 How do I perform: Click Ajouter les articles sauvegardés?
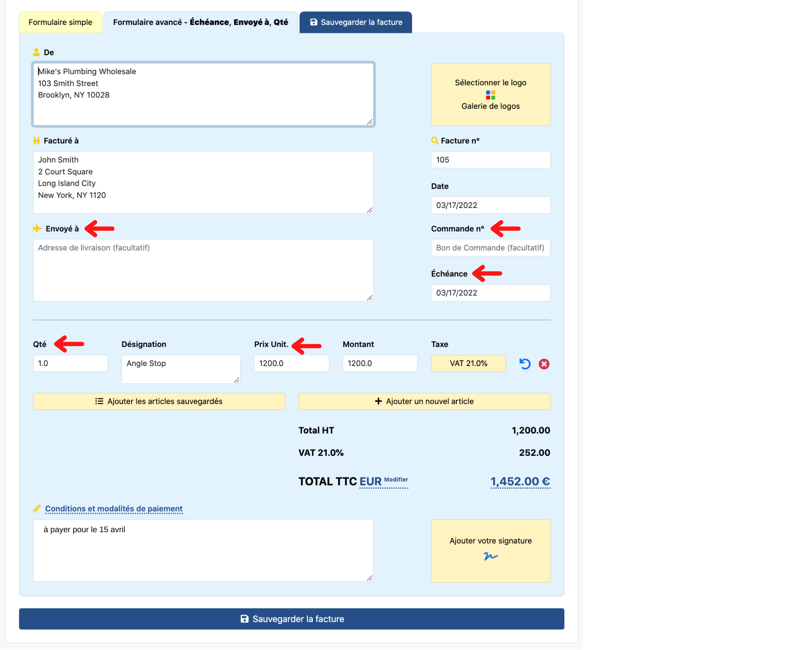tap(159, 401)
